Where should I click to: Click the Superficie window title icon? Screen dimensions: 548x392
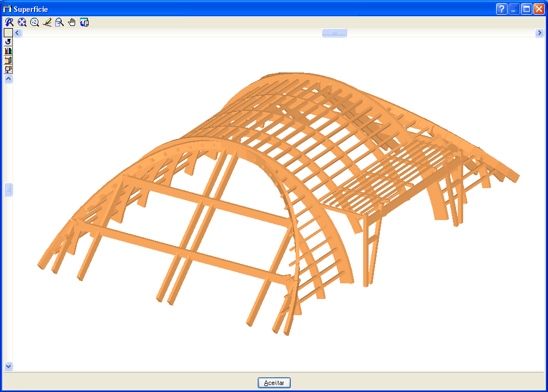point(7,9)
